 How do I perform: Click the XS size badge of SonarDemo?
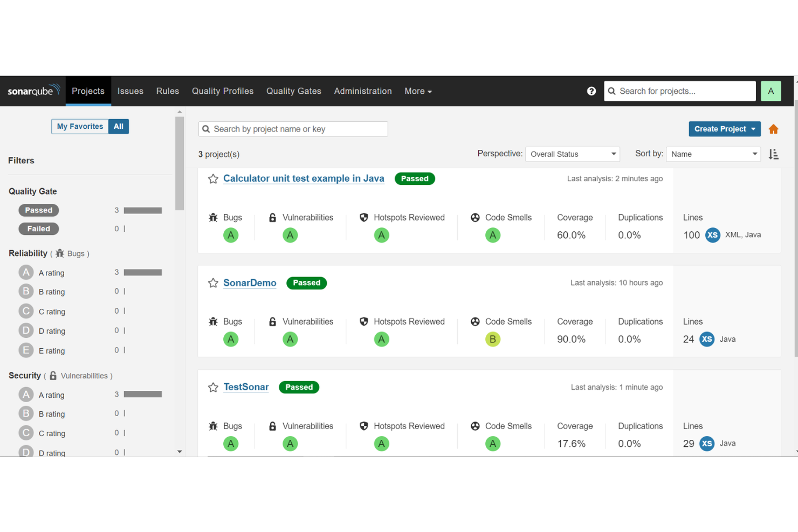(706, 339)
